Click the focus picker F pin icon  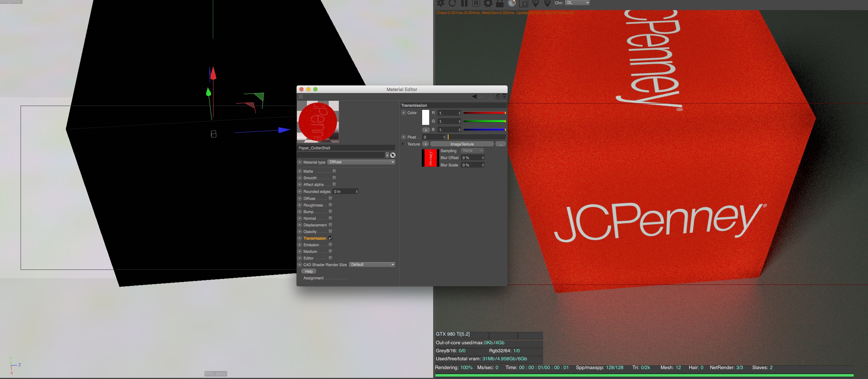coord(535,3)
